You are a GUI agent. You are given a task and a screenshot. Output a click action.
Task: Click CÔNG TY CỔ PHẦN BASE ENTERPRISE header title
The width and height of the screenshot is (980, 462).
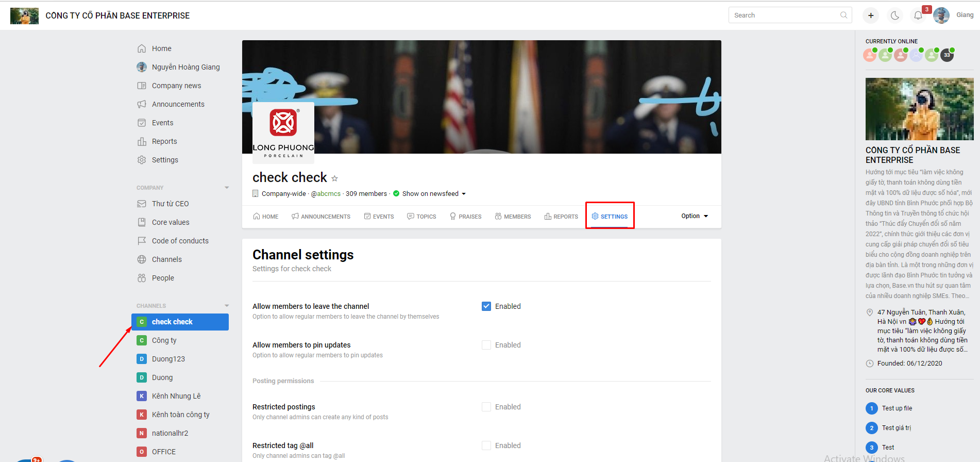117,15
